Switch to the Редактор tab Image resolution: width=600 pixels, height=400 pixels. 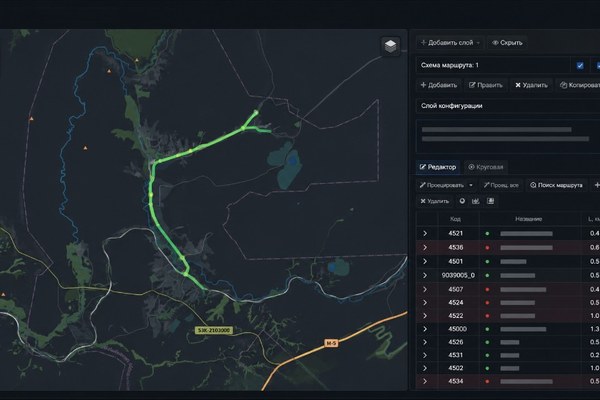[x=438, y=167]
